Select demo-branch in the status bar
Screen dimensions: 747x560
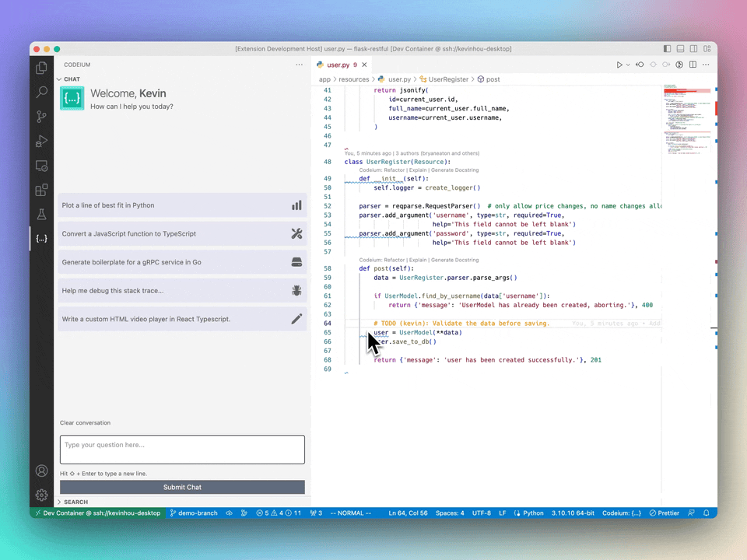pos(195,513)
